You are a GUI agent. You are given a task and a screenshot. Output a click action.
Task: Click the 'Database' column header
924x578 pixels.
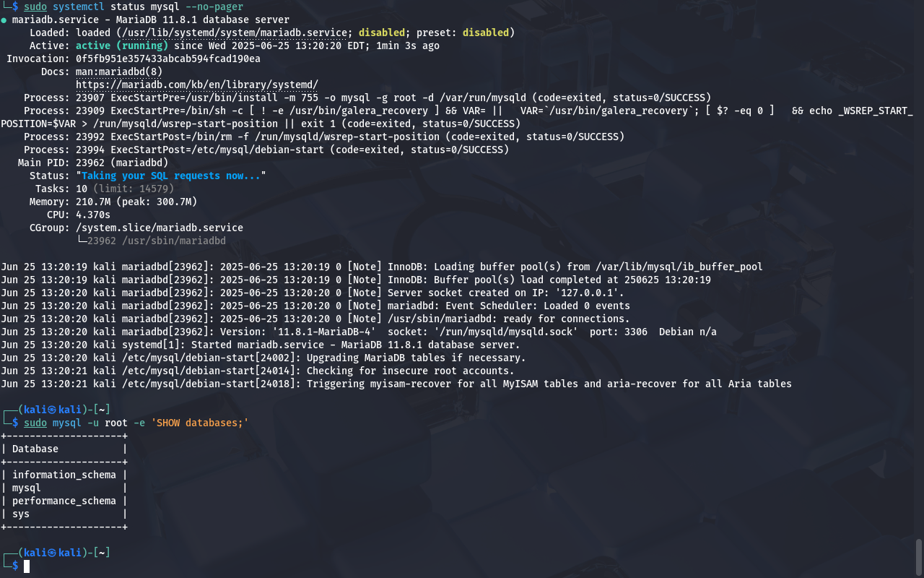pyautogui.click(x=35, y=449)
